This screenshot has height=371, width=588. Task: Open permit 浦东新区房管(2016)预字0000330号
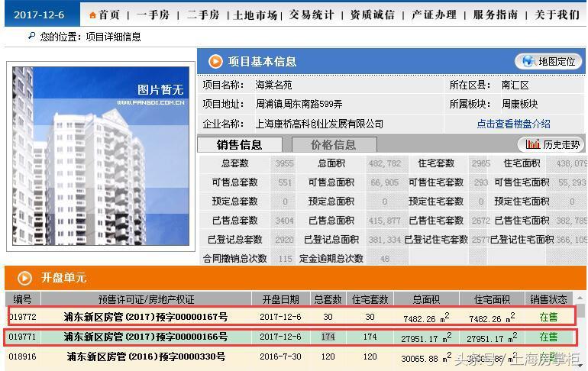coord(146,356)
